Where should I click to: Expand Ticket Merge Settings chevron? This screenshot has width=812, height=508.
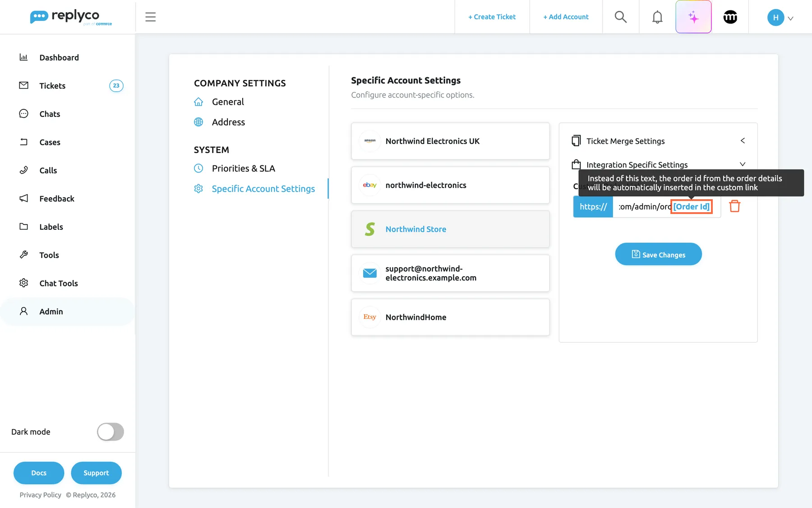tap(743, 140)
